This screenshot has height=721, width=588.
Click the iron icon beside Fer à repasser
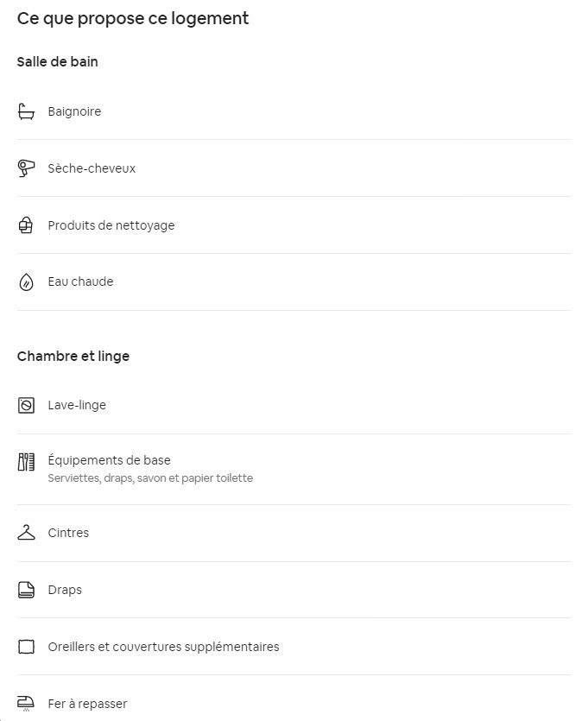tap(26, 704)
